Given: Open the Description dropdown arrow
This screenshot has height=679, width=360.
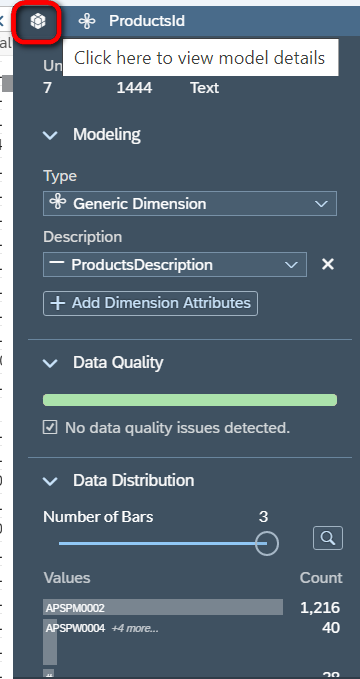Looking at the screenshot, I should [x=291, y=265].
